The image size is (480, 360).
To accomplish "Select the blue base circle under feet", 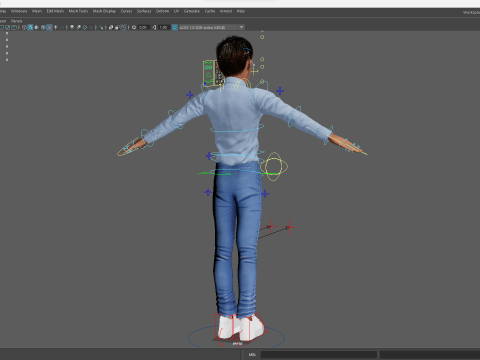I will [x=236, y=337].
